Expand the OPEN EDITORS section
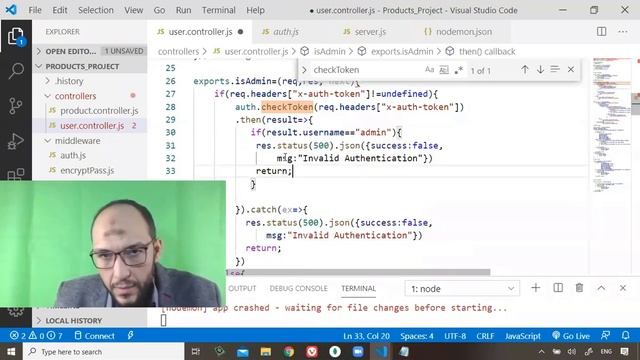 tap(90, 51)
